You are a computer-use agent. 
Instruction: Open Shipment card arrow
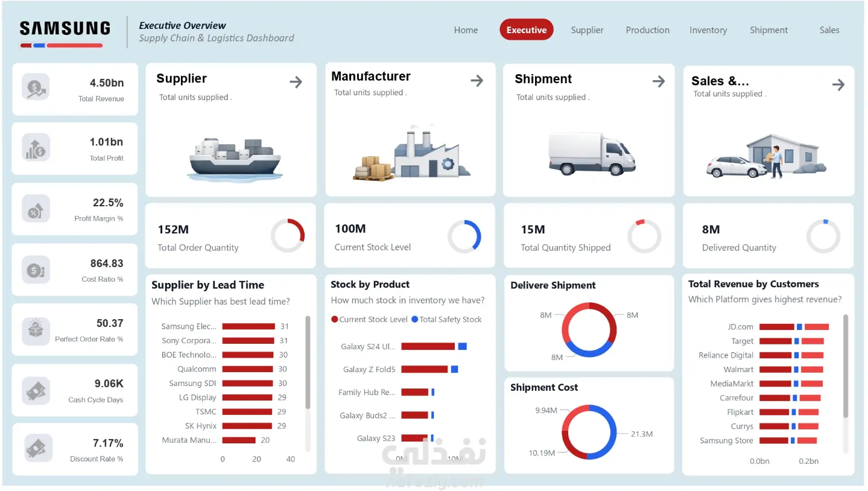658,81
